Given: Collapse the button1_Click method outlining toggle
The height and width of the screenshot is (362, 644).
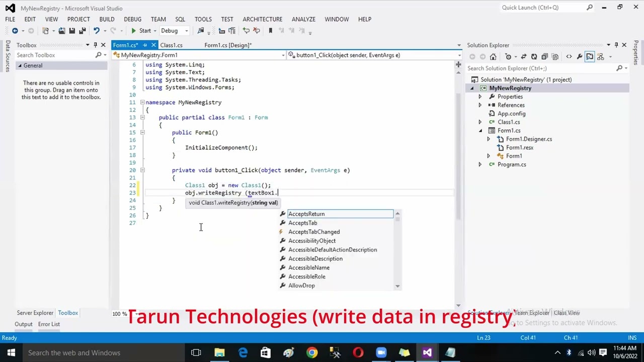Looking at the screenshot, I should [142, 170].
